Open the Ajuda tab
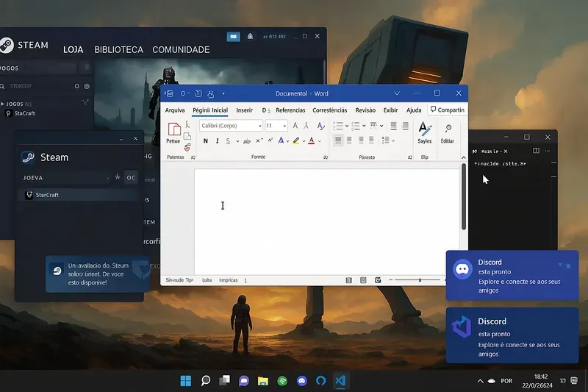Viewport: 588px width, 392px height. [414, 110]
